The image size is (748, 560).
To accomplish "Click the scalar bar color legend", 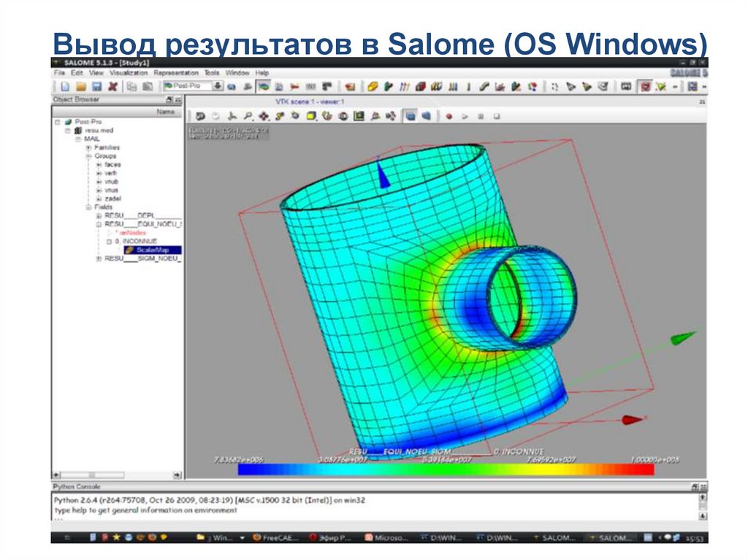I will coord(446,469).
